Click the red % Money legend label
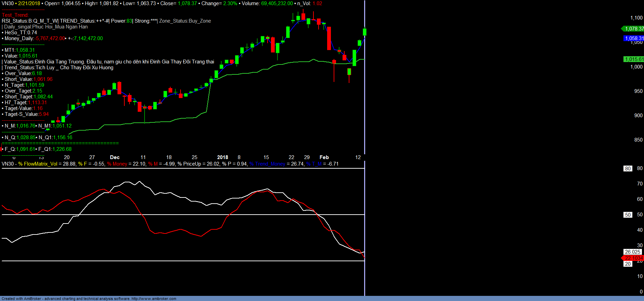644x301 pixels. point(117,164)
